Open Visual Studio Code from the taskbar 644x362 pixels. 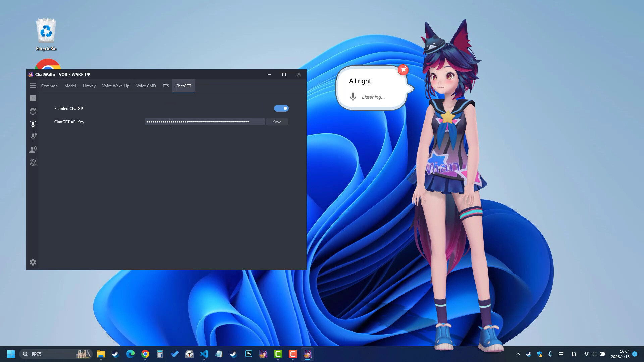[204, 354]
